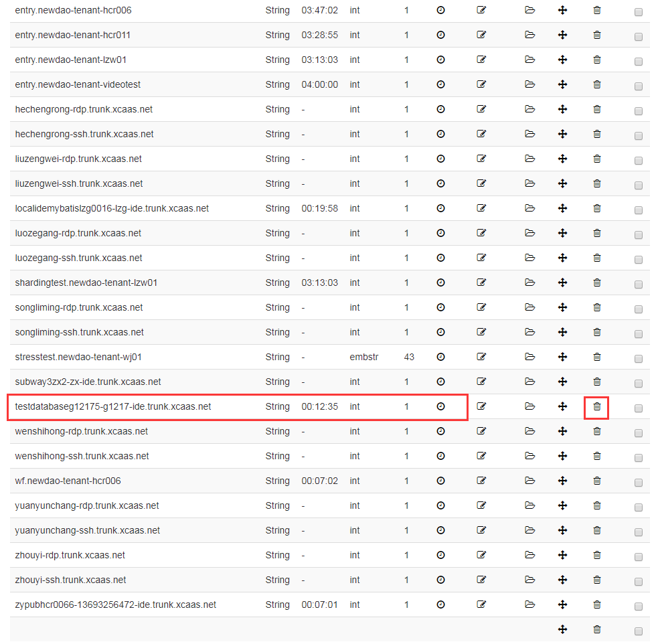This screenshot has height=644, width=660.
Task: Delete the testdatabaseg12175-g1217-ide.trunk.xcaas.net key
Action: [597, 406]
